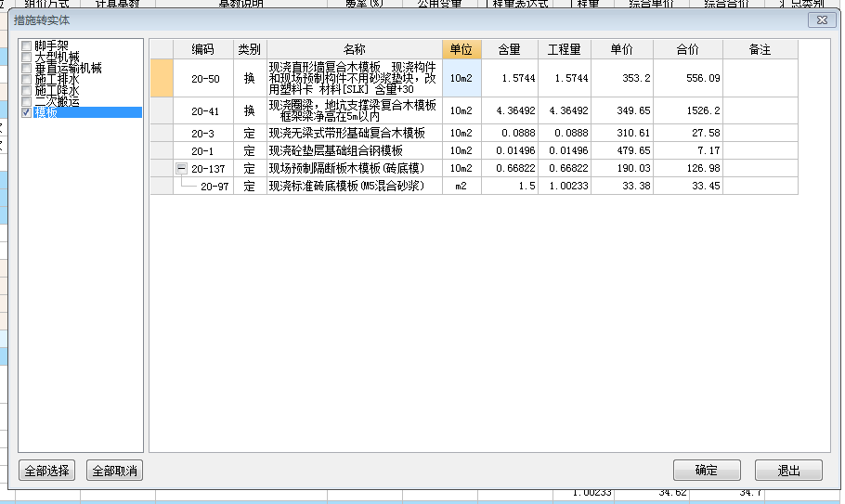Viewport: 845px width, 504px height.
Task: Click the 全部取消 button
Action: [x=115, y=471]
